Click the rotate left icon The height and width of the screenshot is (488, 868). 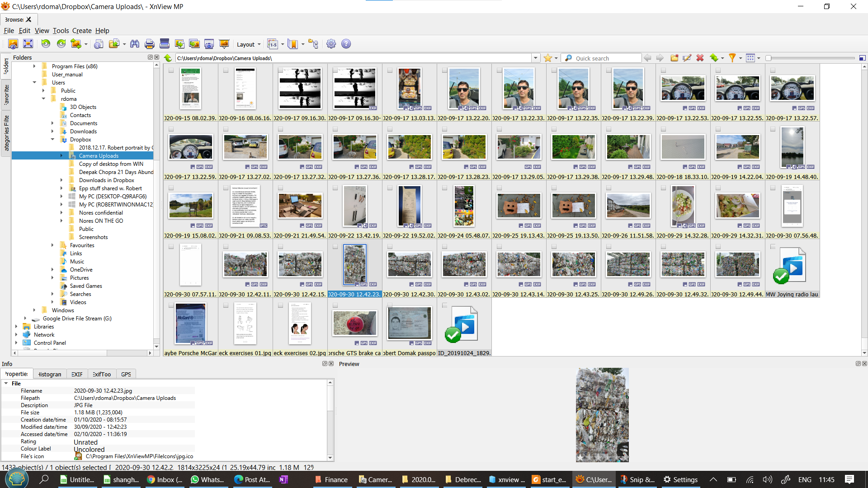click(x=46, y=44)
